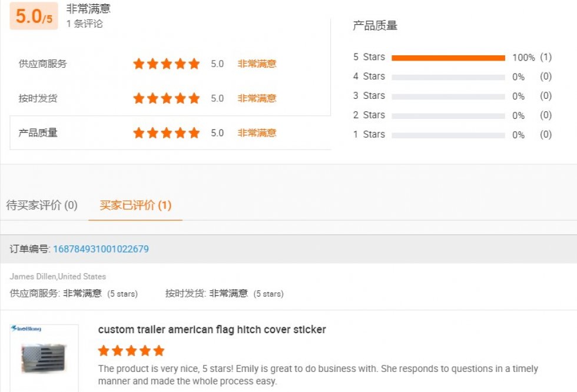Click the 5 Stars orange progress bar

click(448, 58)
